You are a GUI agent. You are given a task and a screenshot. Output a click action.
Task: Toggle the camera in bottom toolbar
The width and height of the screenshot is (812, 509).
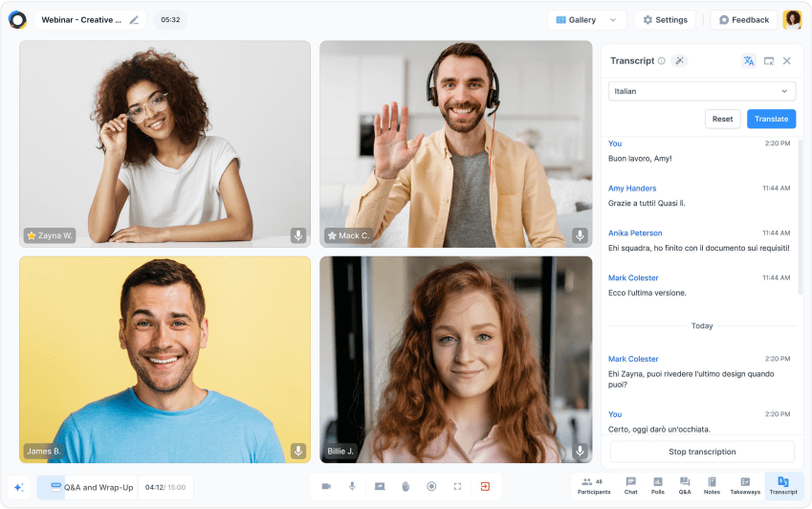326,486
